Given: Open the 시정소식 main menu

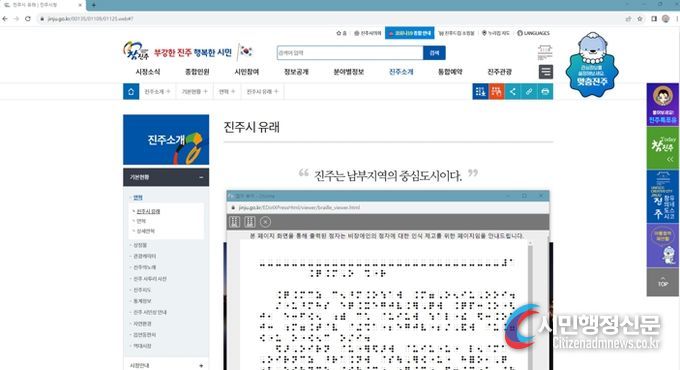Looking at the screenshot, I should pyautogui.click(x=148, y=72).
